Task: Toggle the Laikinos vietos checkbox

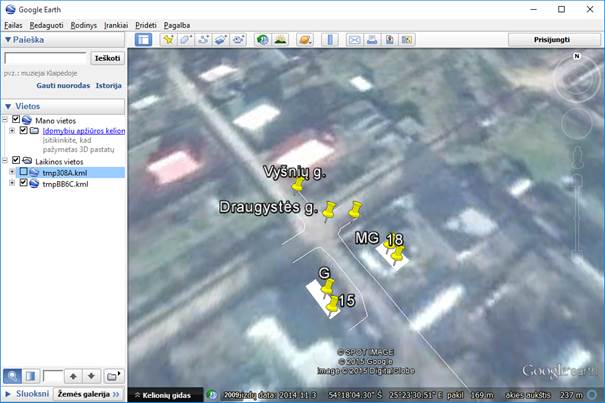Action: click(16, 160)
